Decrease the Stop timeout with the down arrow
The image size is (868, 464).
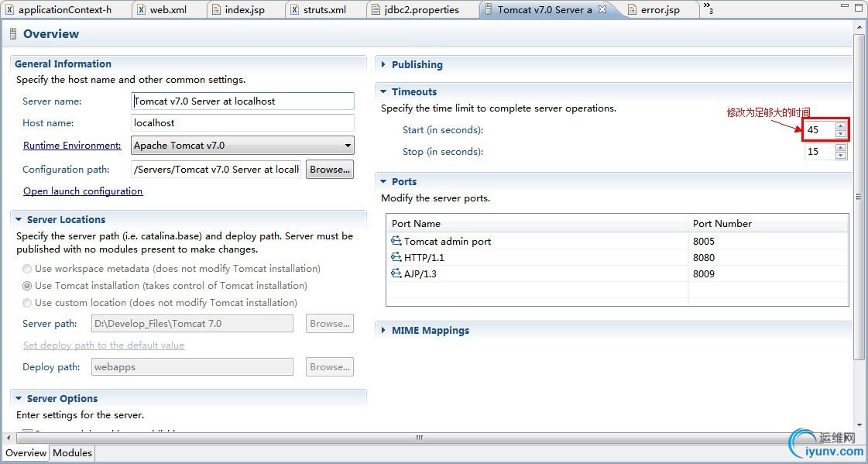coord(841,155)
